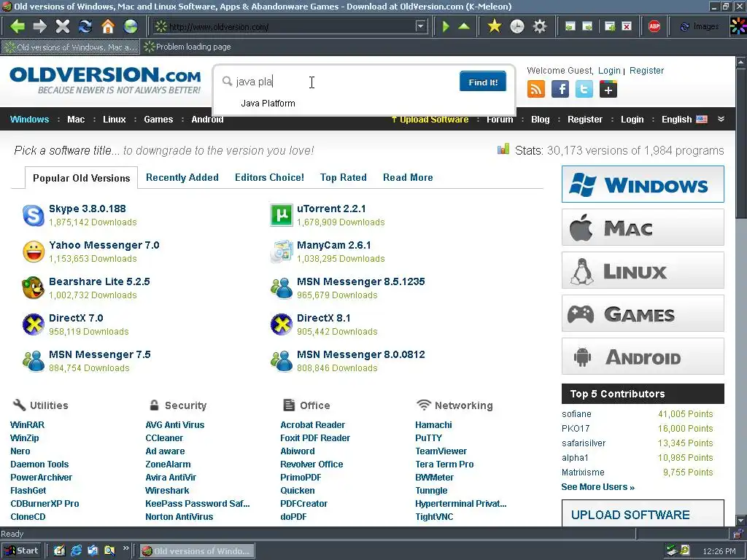Click the page vertical scrollbar down arrow
Image resolution: width=747 pixels, height=560 pixels.
tap(741, 521)
